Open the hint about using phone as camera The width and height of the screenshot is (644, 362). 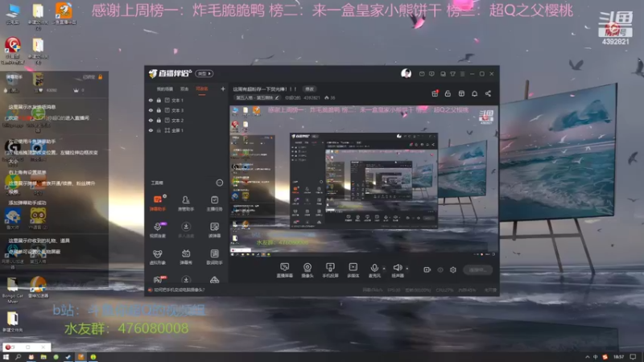point(176,290)
